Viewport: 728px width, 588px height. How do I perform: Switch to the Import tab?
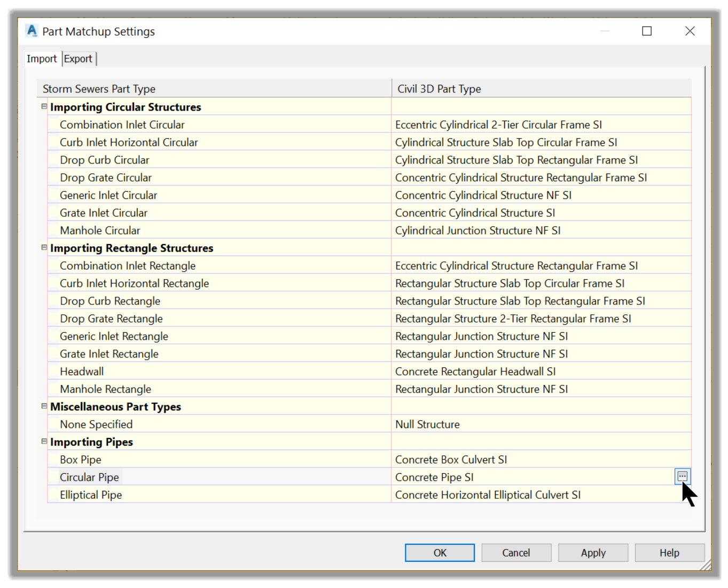[42, 59]
